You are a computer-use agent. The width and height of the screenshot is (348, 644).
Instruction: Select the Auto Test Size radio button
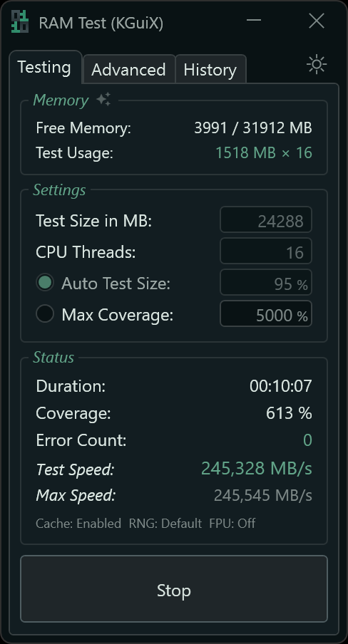(45, 283)
